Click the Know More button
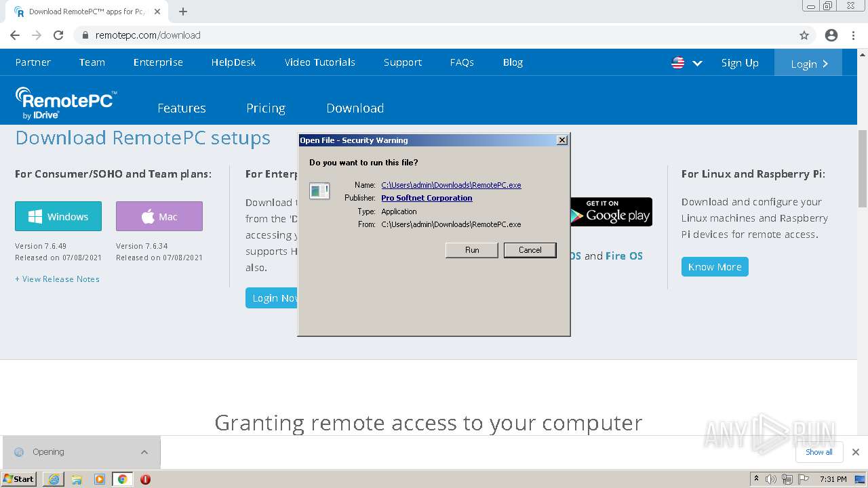The image size is (868, 488). (715, 266)
